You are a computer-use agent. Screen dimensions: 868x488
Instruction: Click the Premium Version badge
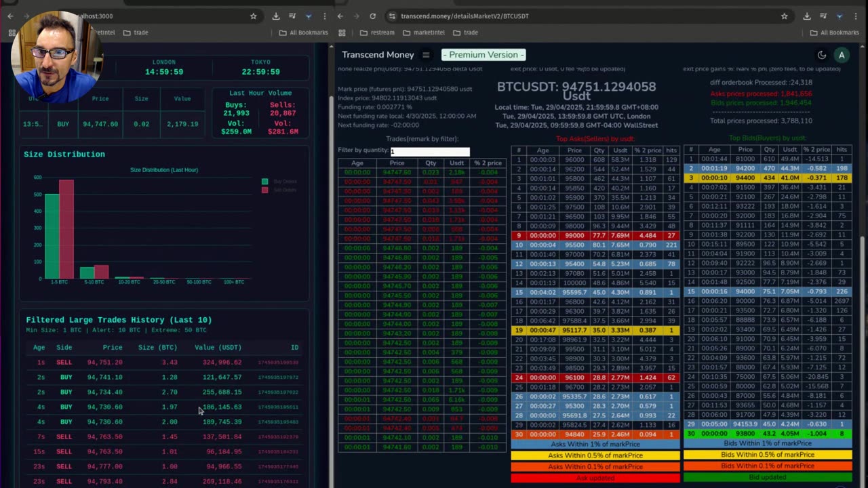(x=484, y=55)
